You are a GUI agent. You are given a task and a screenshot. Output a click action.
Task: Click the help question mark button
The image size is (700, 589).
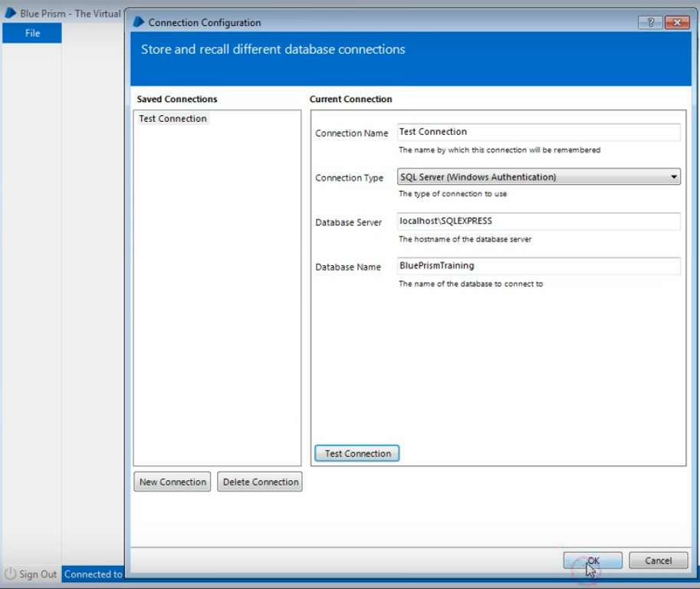(x=650, y=22)
